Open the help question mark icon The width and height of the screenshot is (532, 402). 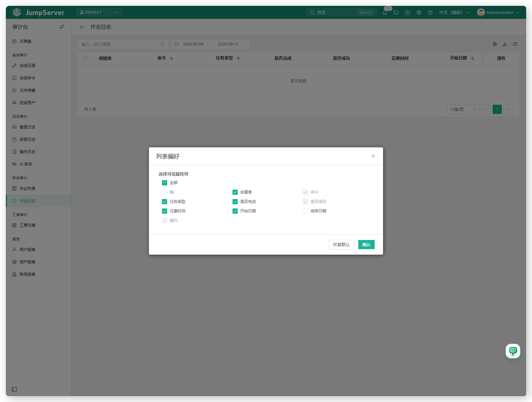430,12
